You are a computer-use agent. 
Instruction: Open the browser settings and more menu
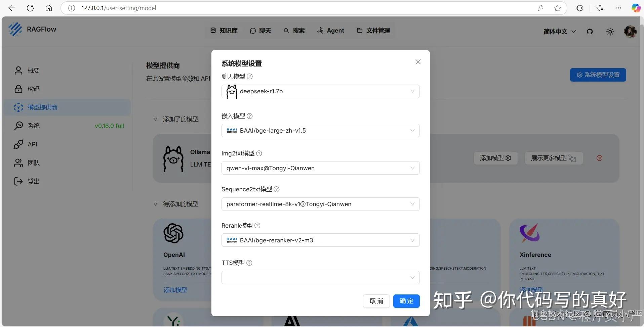point(618,8)
